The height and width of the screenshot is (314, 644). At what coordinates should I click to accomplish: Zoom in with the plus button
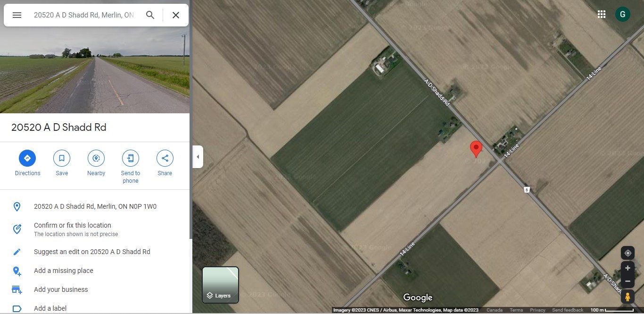[x=627, y=268]
